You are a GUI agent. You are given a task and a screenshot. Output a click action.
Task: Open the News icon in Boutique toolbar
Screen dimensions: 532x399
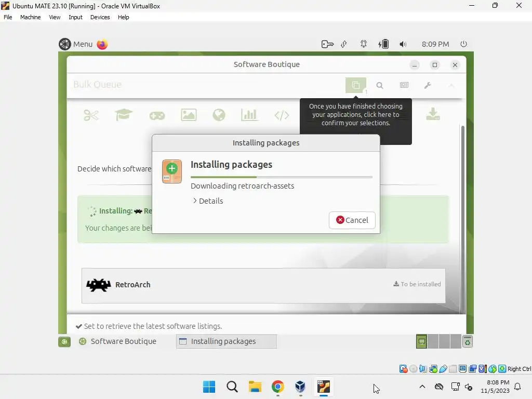click(x=404, y=85)
